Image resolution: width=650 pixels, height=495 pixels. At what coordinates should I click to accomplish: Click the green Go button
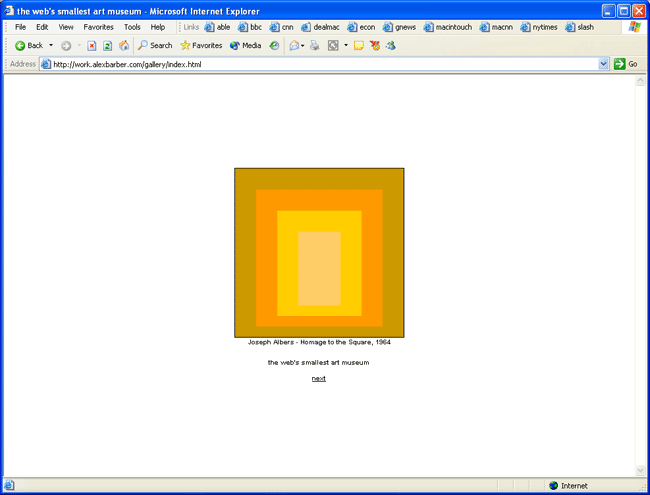coord(626,64)
